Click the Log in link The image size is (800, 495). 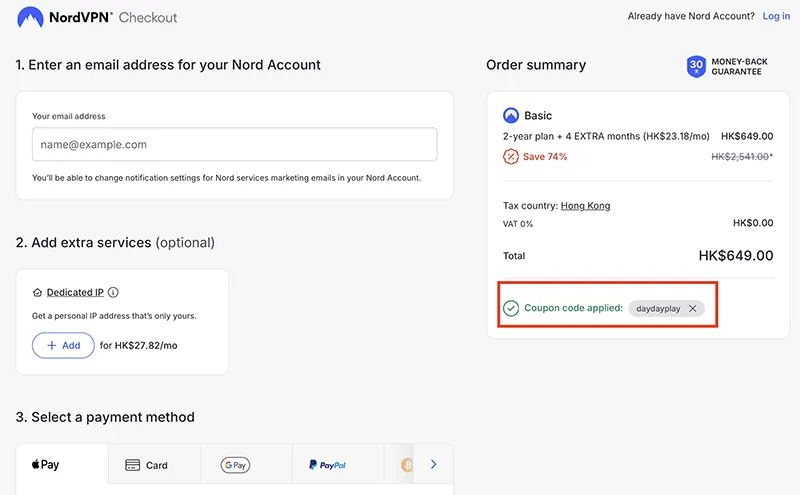click(x=776, y=17)
